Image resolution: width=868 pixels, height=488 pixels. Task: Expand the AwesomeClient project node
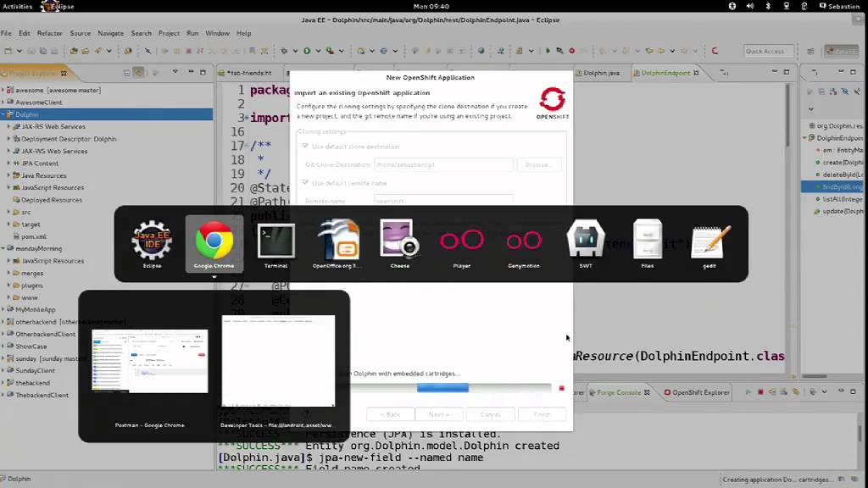3,102
